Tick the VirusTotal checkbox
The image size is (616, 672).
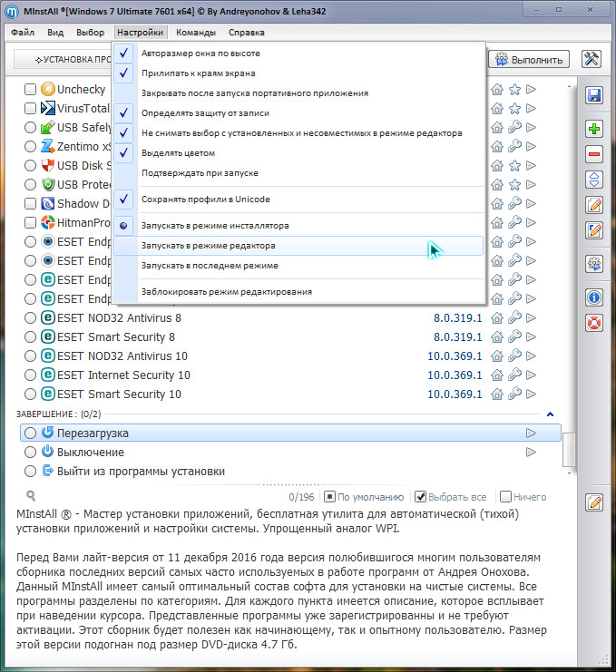(30, 109)
